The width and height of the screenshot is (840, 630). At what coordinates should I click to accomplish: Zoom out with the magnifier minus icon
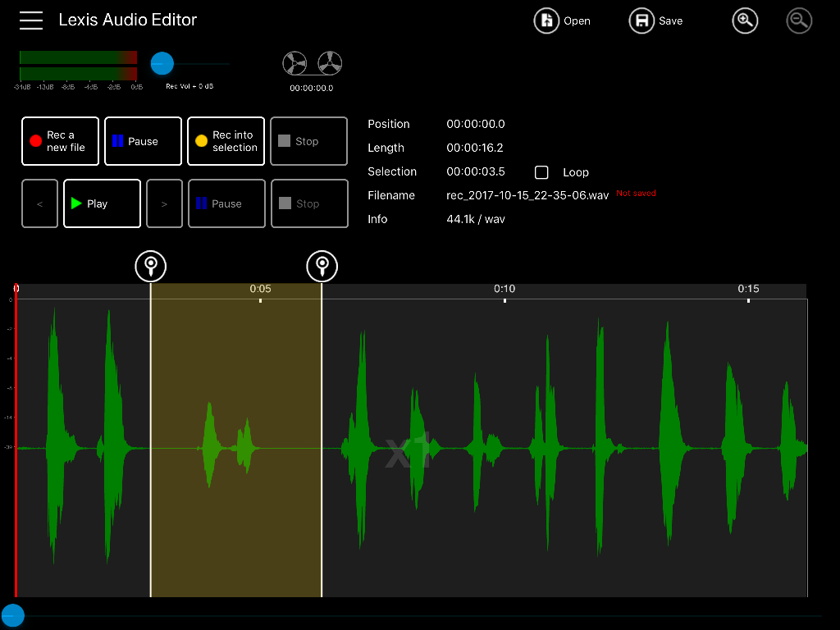(799, 21)
